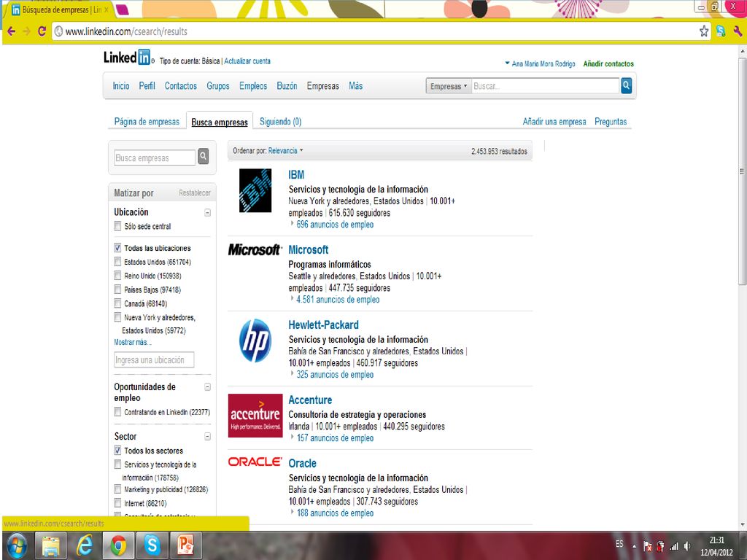
Task: Show hidden tray icons arrow
Action: pyautogui.click(x=634, y=546)
